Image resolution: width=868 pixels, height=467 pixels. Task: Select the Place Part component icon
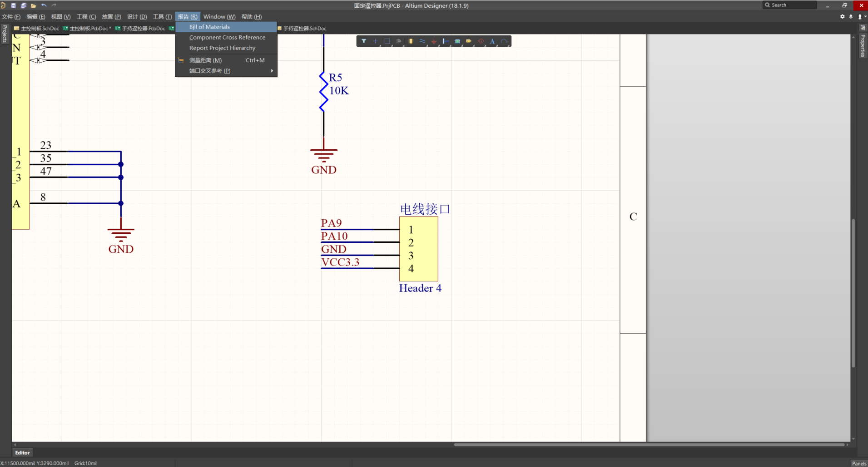(411, 41)
